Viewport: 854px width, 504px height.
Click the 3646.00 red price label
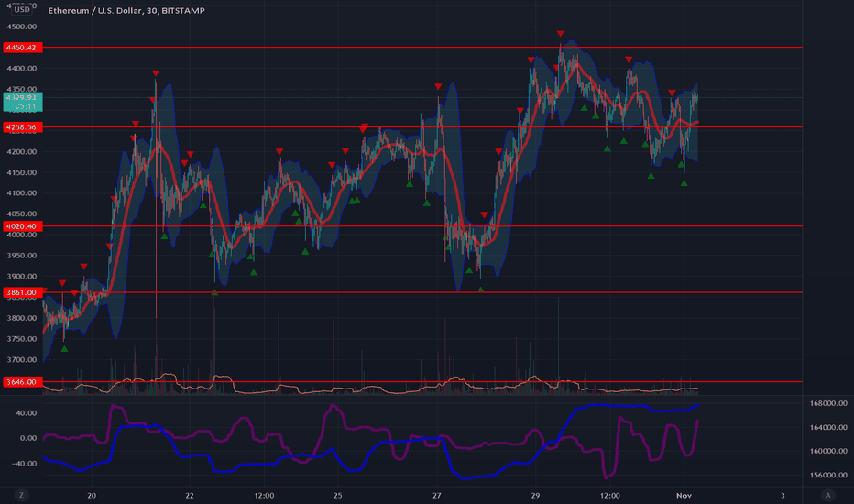(22, 382)
